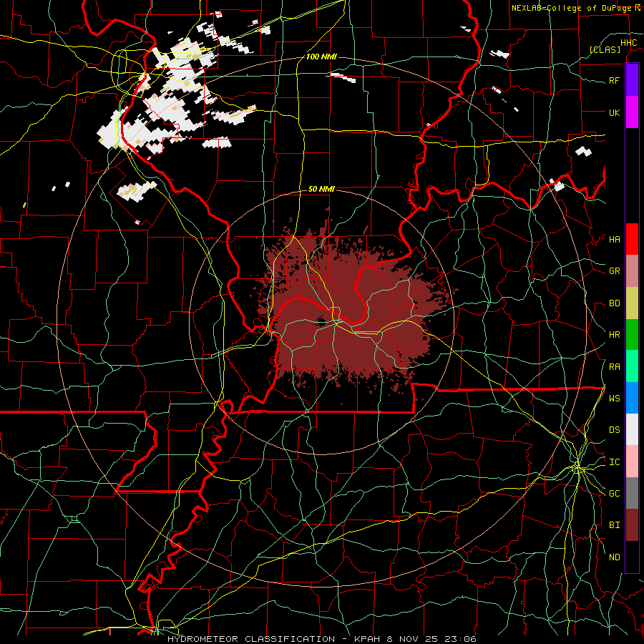
Task: Click the 'WS' legend label
Action: click(x=615, y=399)
